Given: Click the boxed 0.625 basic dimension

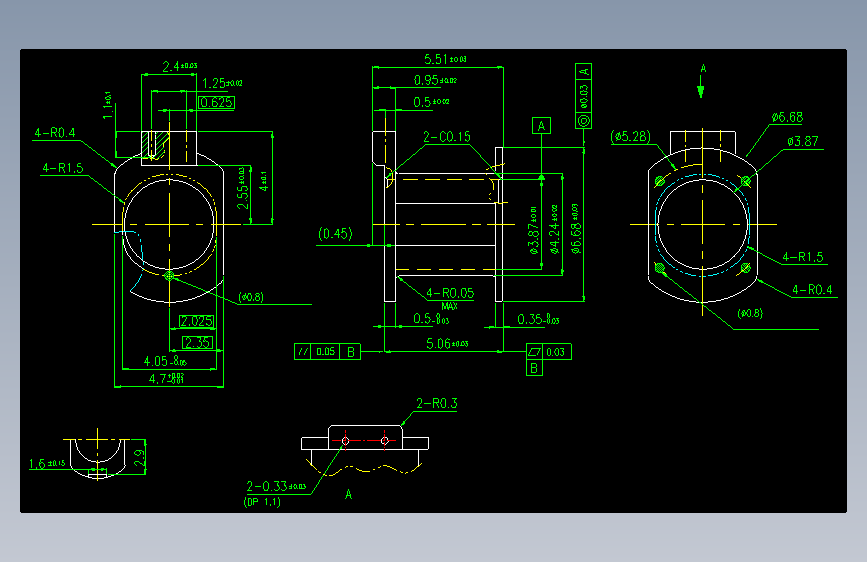Looking at the screenshot, I should coord(216,102).
